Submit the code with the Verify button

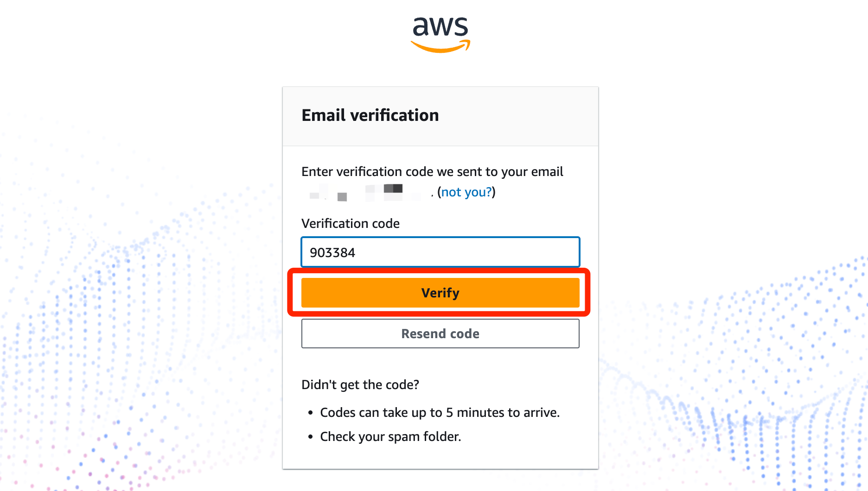coord(440,293)
